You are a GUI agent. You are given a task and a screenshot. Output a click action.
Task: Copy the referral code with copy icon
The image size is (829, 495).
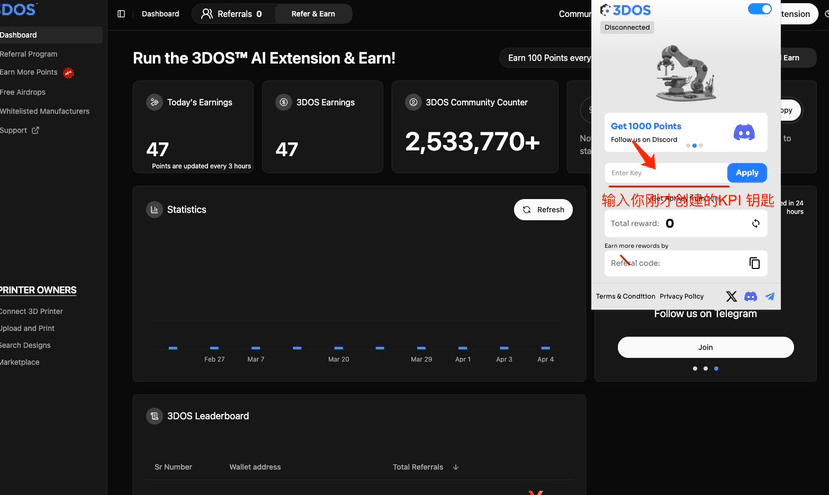[754, 263]
